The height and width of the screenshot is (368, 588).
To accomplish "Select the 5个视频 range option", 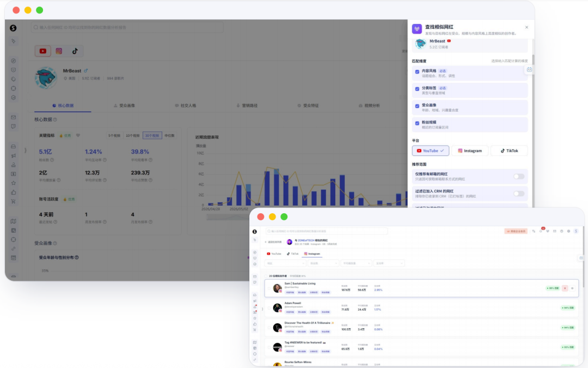I will coord(114,136).
